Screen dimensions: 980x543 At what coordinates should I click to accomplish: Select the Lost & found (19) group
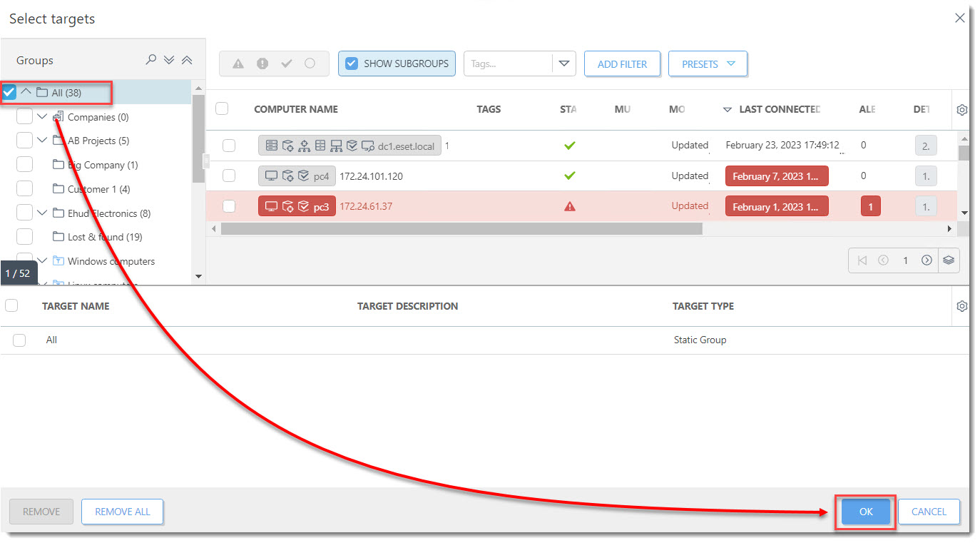(x=105, y=237)
